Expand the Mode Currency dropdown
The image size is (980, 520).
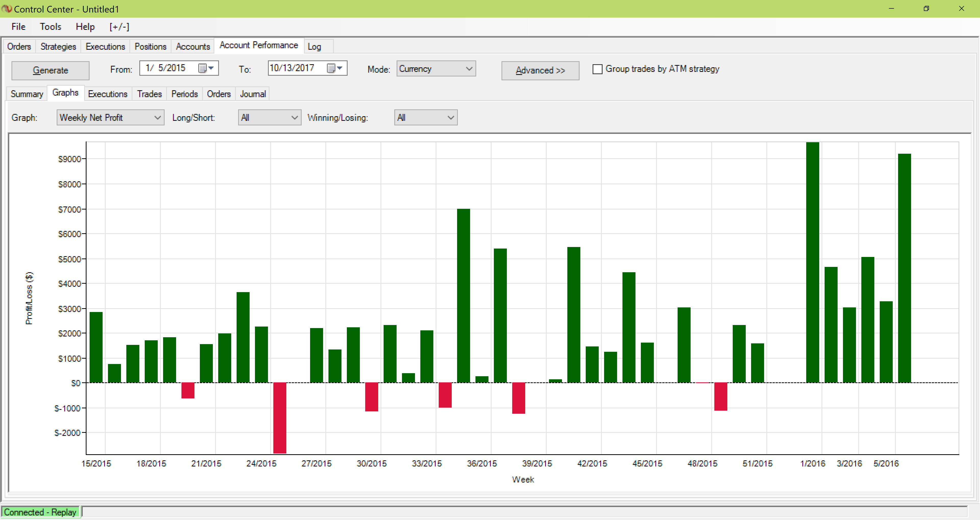(x=436, y=69)
